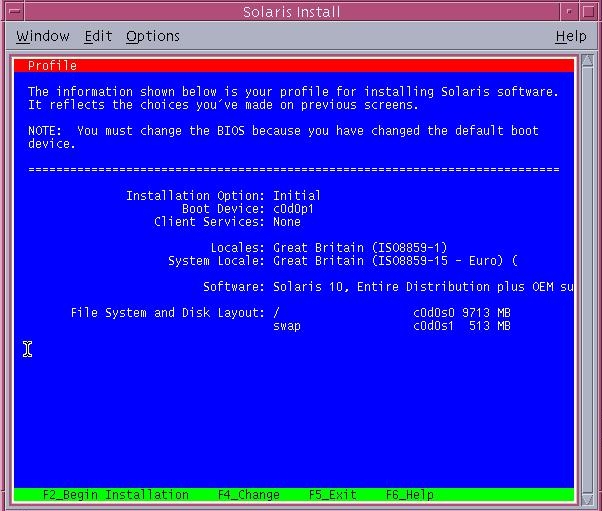Click F2_Begin Installation
Screen dimensions: 602x511
(x=116, y=494)
